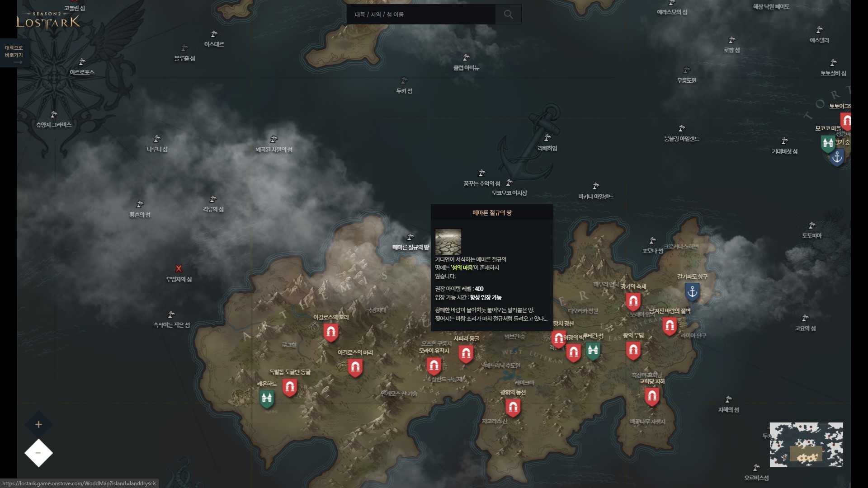Select the 버블링 아일랜드 island marker
Image resolution: width=868 pixels, height=488 pixels.
(682, 129)
